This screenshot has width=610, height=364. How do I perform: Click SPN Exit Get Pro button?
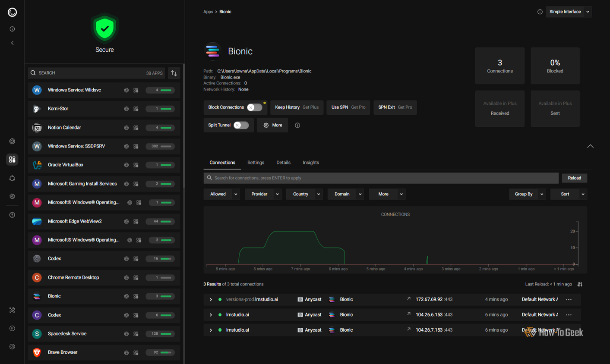click(x=395, y=107)
